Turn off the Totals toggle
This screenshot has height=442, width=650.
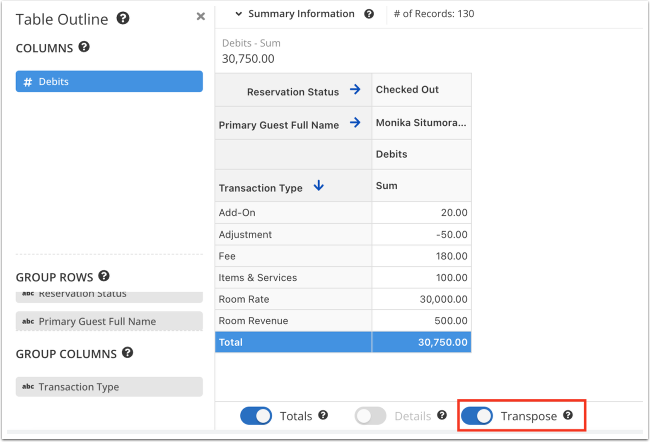click(256, 415)
